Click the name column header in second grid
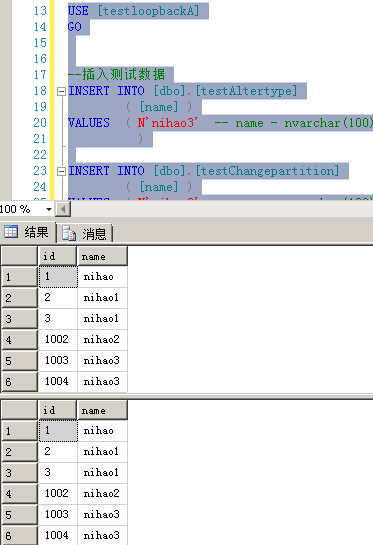 click(102, 410)
